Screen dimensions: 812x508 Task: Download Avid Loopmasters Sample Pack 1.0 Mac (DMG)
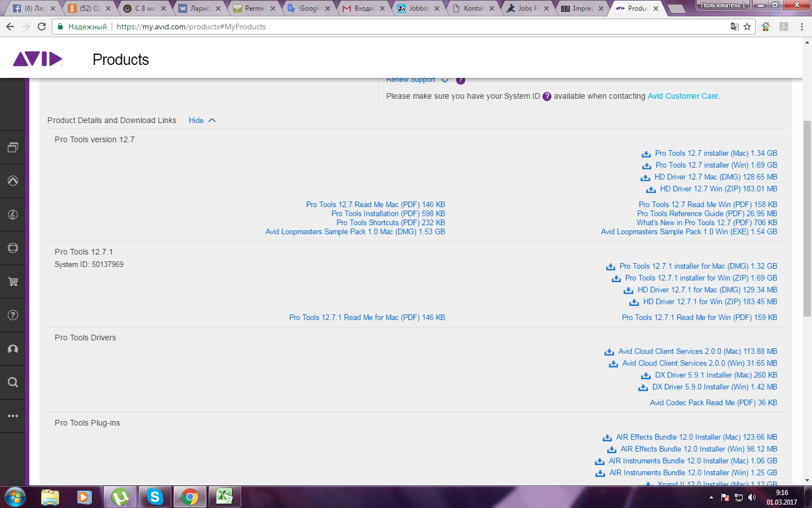355,231
